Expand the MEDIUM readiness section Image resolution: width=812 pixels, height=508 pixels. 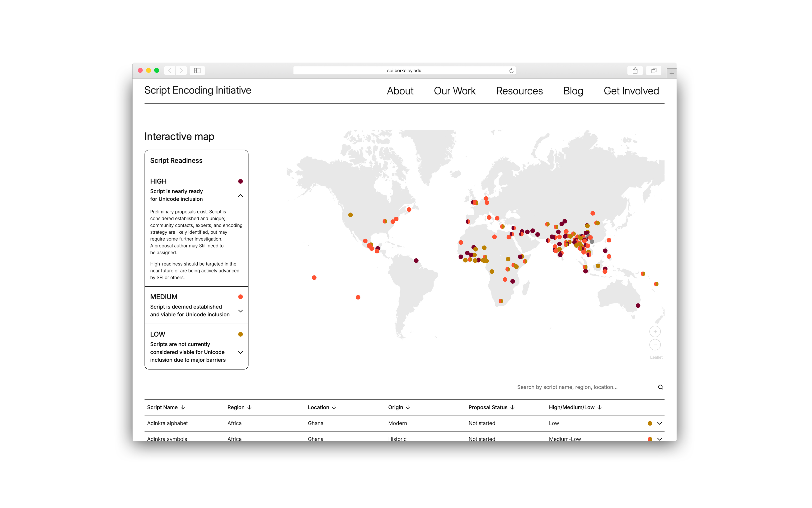tap(240, 311)
